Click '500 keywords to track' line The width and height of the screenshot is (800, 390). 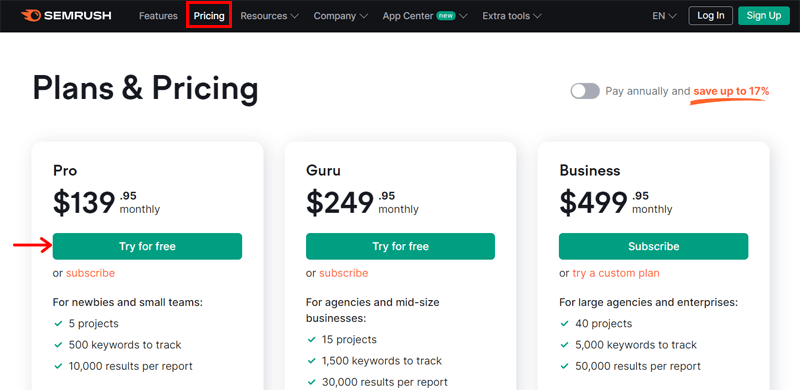pyautogui.click(x=125, y=345)
